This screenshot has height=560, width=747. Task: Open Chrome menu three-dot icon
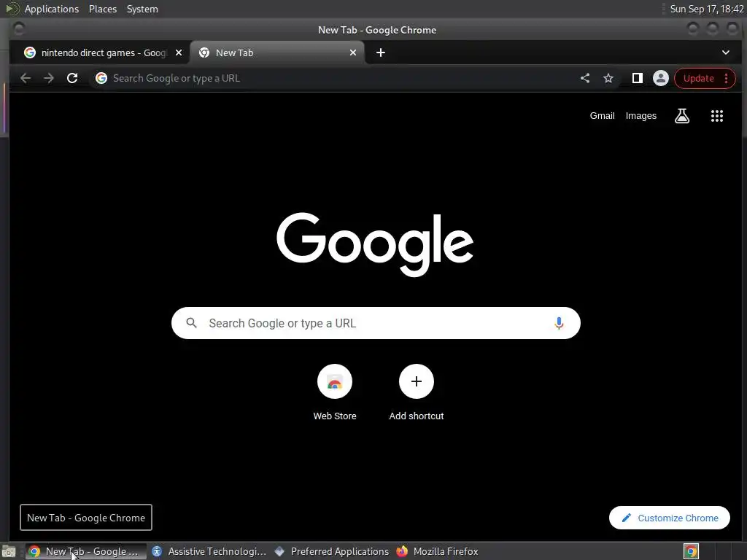point(726,78)
